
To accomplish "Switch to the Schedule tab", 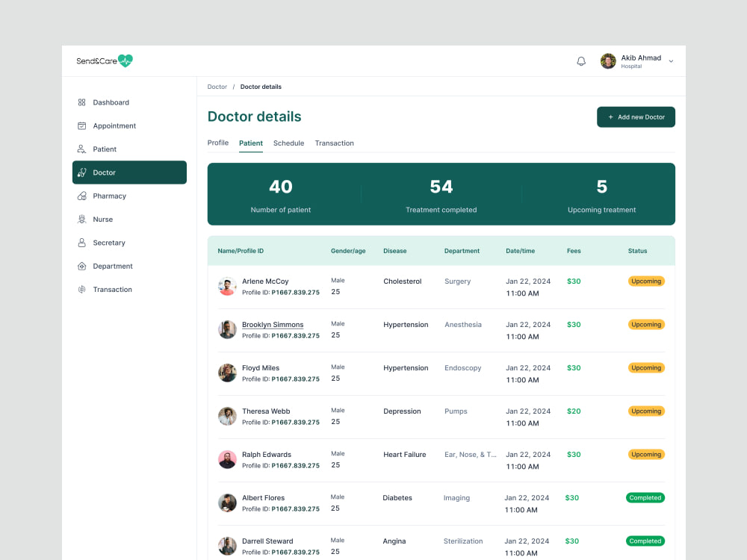I will (288, 143).
